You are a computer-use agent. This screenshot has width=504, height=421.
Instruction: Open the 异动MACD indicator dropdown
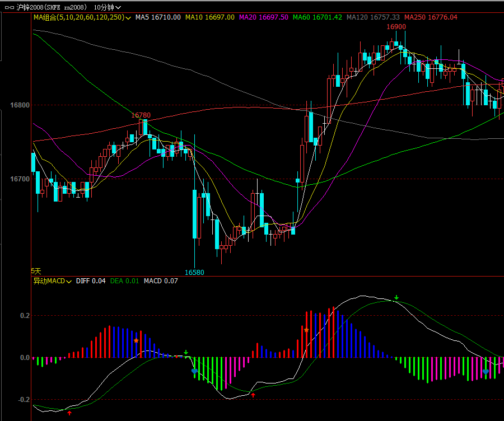coord(53,281)
